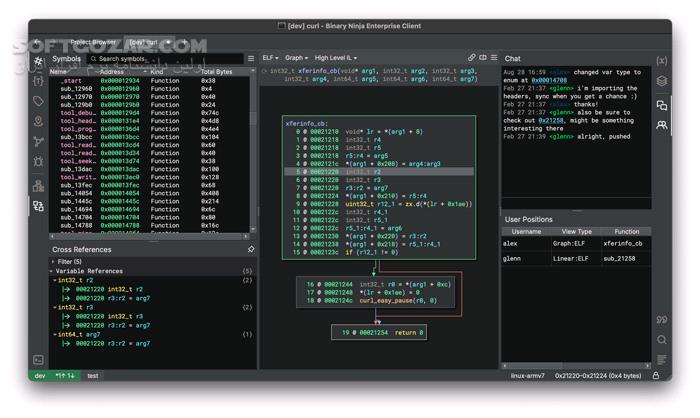Sort symbols by Kind column
Image resolution: width=700 pixels, height=418 pixels.
[x=174, y=71]
